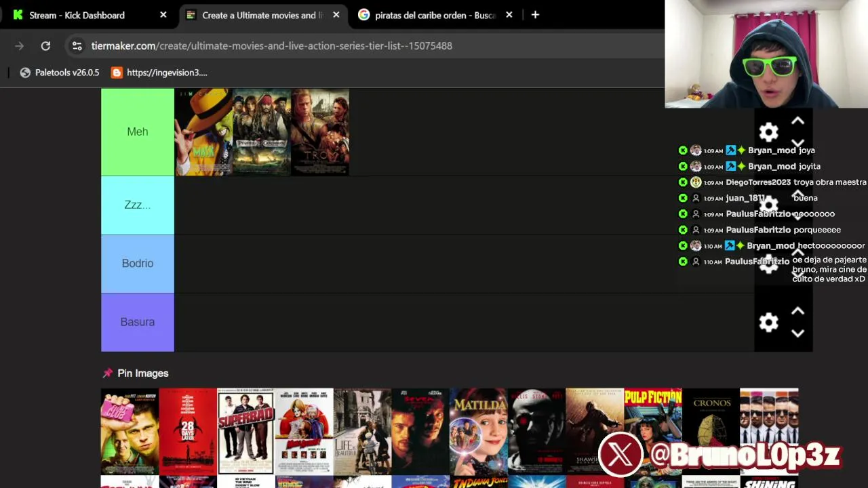The width and height of the screenshot is (868, 488).
Task: Pick the Fight Club poster
Action: pos(130,431)
